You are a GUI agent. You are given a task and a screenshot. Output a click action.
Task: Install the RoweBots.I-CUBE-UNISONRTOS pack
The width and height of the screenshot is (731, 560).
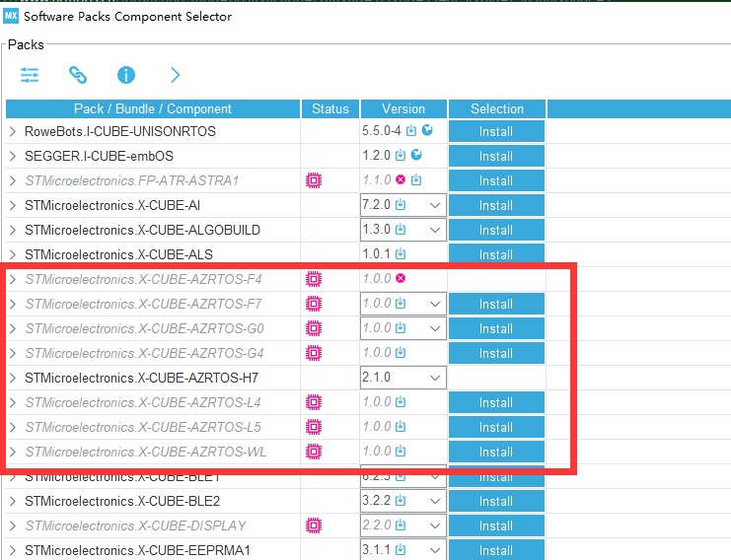click(x=496, y=131)
